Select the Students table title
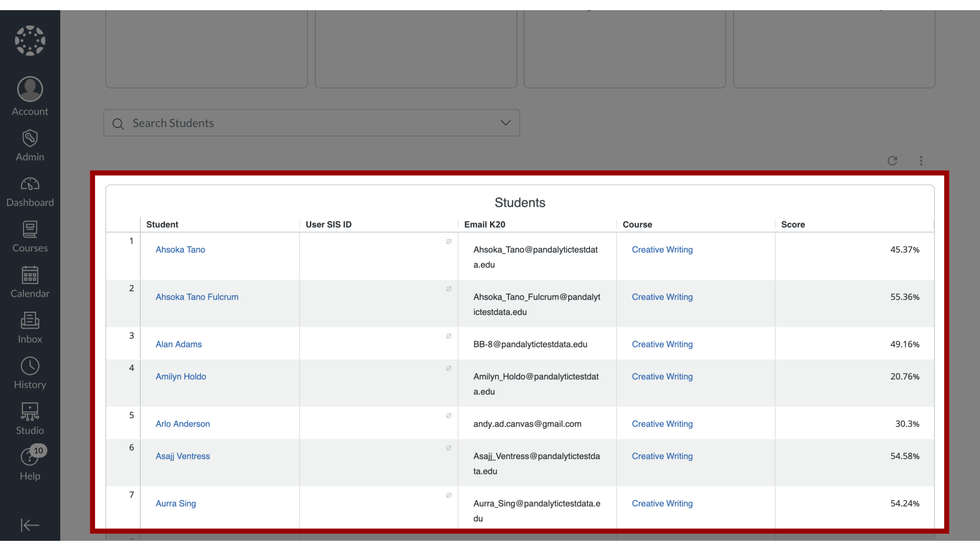980x551 pixels. [520, 203]
